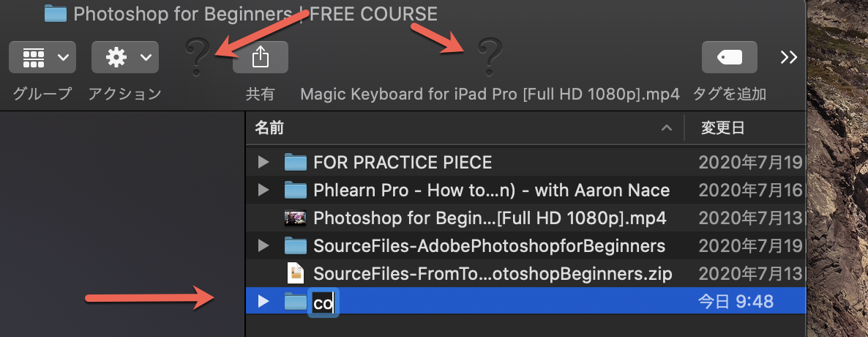
Task: Click question-mark icon above Magic Keyboard mp4
Action: [490, 56]
